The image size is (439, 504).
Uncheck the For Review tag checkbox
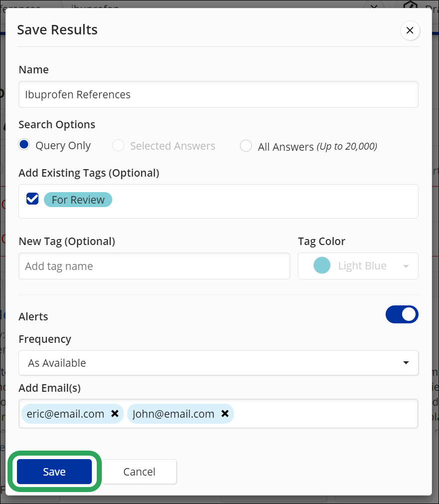coord(32,199)
